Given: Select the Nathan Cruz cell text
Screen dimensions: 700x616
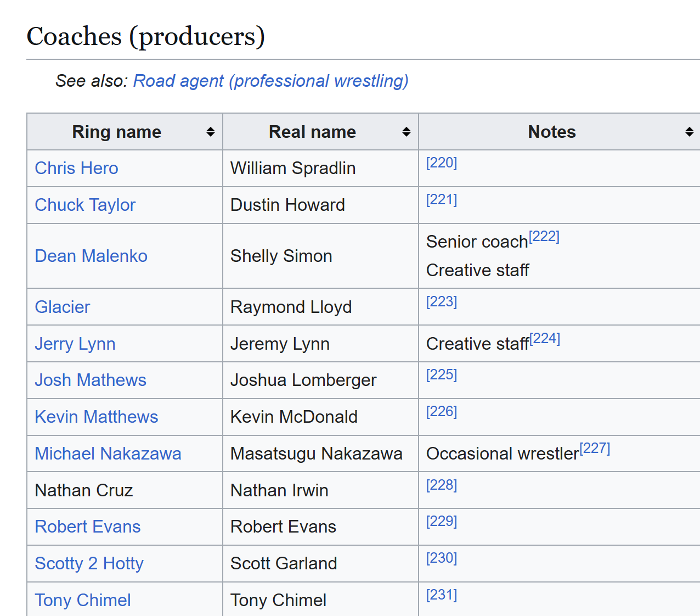Looking at the screenshot, I should 83,490.
